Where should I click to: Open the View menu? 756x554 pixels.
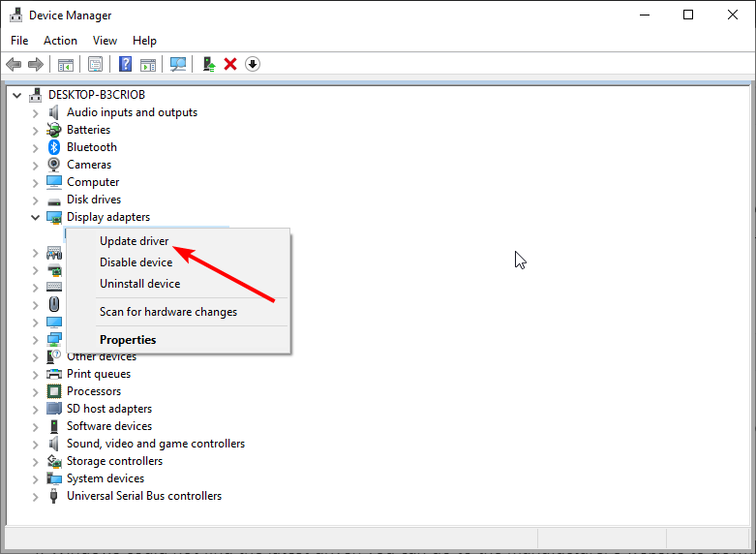[105, 41]
